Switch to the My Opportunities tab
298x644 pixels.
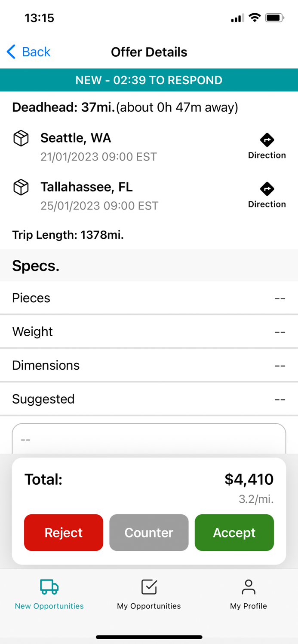148,595
